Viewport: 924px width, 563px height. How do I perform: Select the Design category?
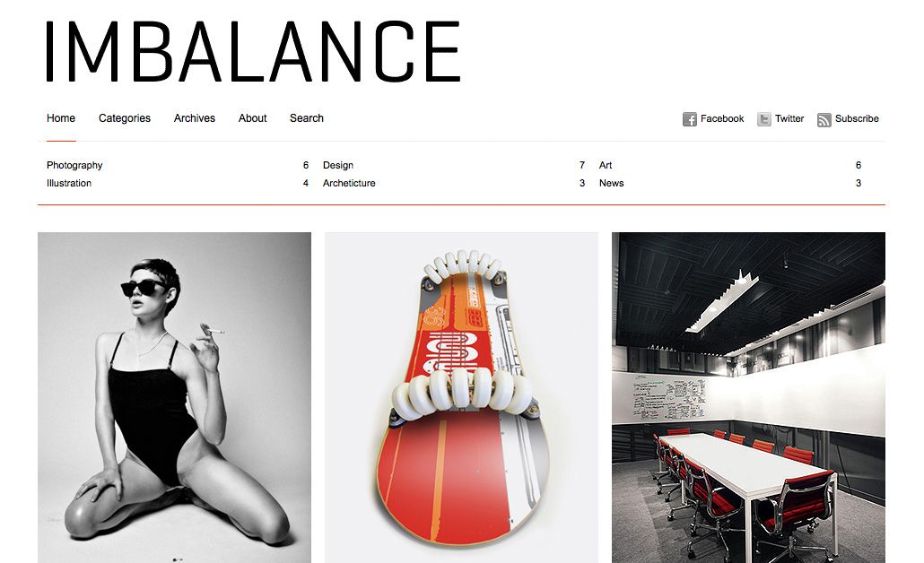[337, 166]
